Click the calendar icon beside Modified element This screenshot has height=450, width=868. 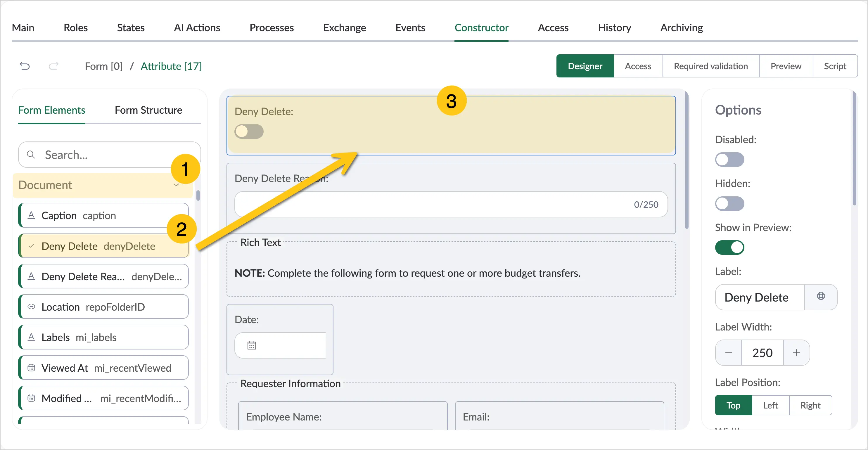tap(31, 398)
